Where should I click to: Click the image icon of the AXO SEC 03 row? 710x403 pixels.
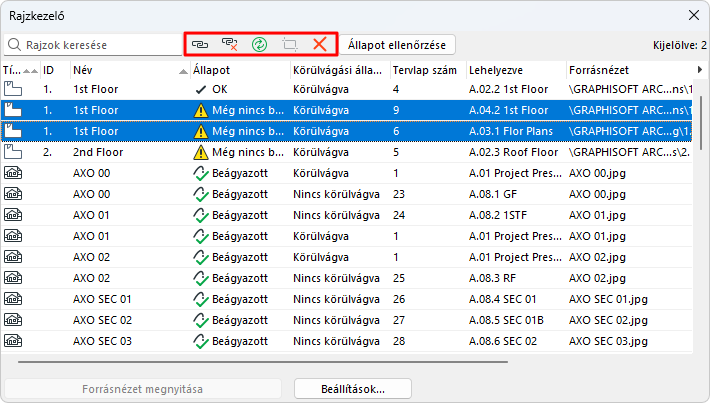pyautogui.click(x=13, y=341)
